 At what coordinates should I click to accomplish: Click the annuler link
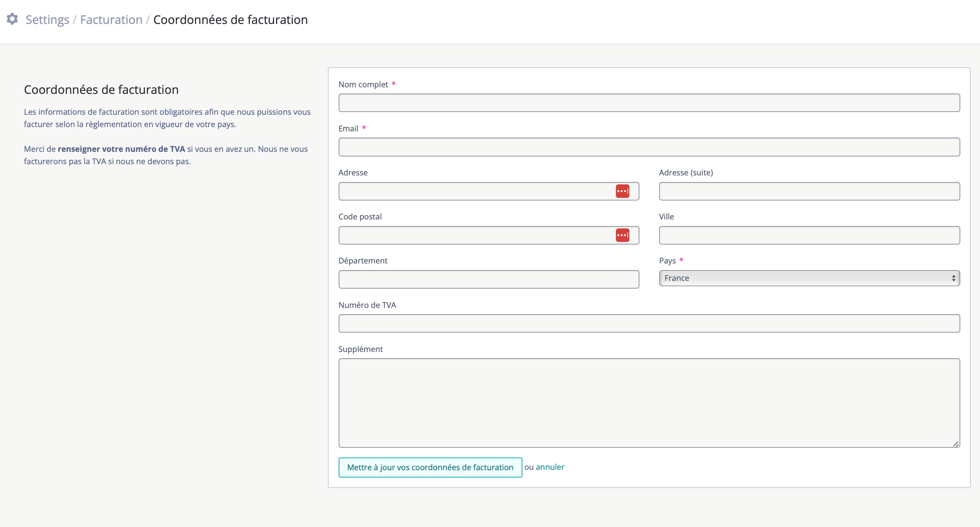(x=550, y=467)
